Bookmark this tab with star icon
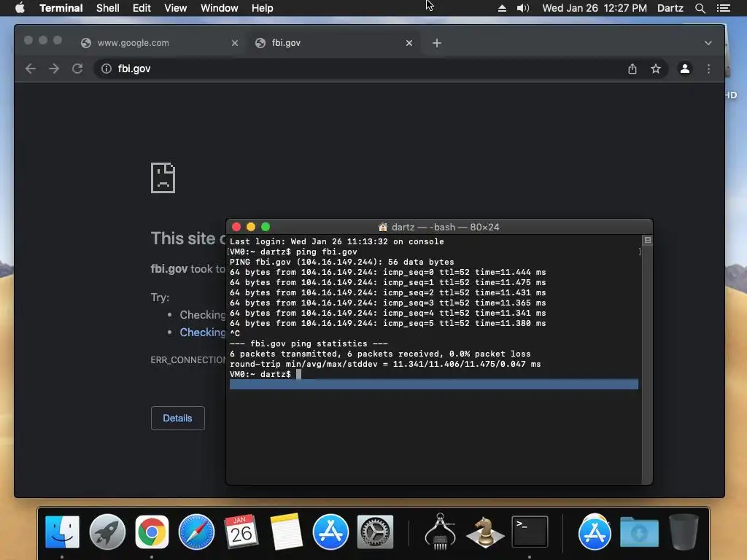 [x=656, y=69]
